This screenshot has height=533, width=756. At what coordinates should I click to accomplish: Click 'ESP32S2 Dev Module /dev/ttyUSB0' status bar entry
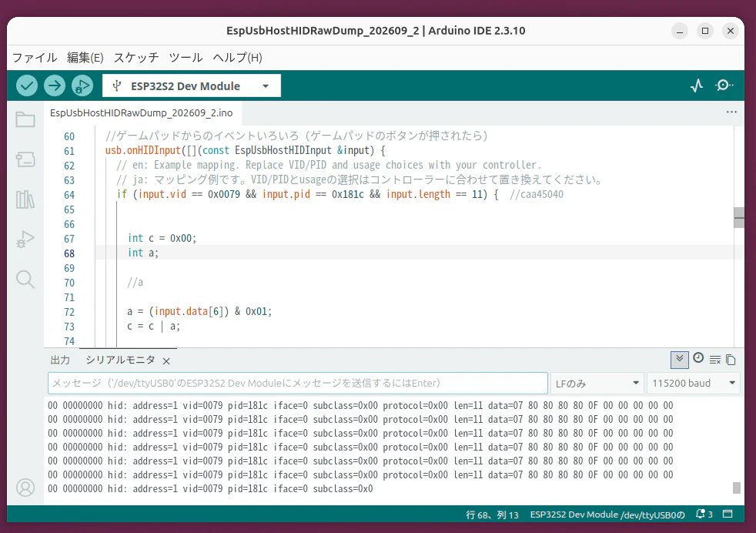607,515
